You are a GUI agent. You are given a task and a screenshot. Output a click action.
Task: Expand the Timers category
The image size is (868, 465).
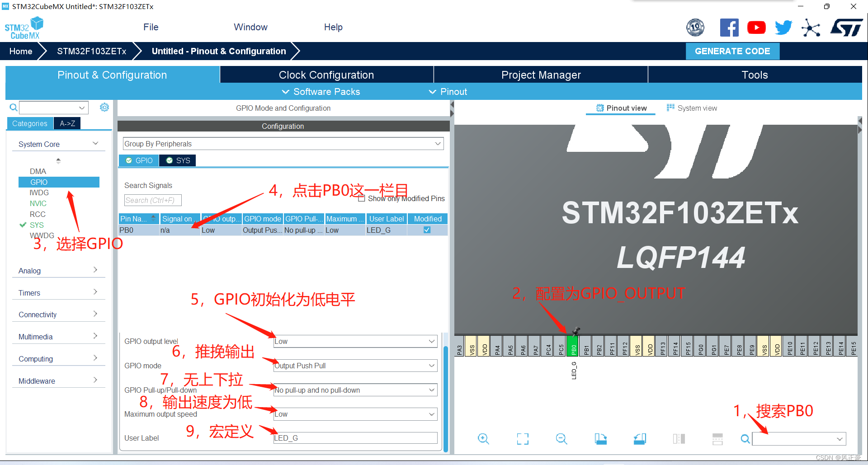(58, 293)
